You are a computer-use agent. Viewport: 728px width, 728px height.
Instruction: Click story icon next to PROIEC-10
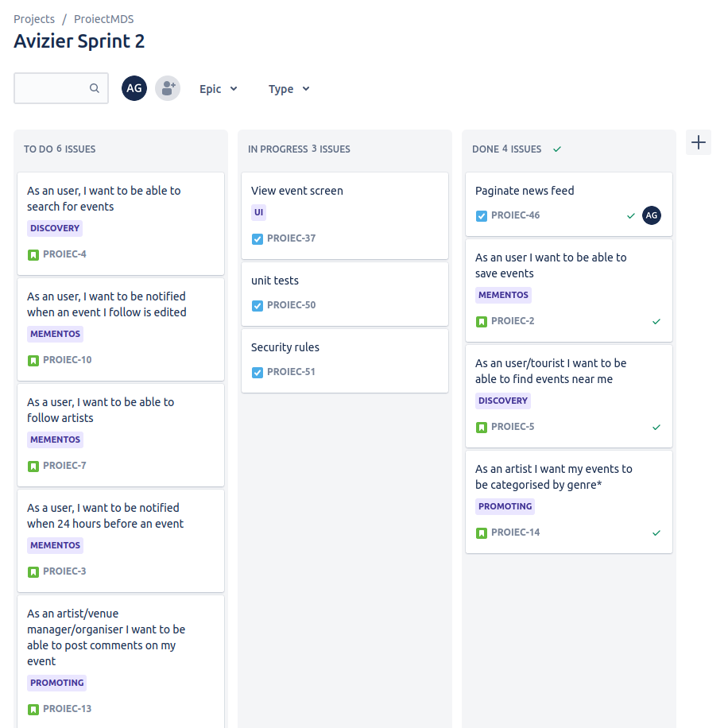tap(33, 360)
